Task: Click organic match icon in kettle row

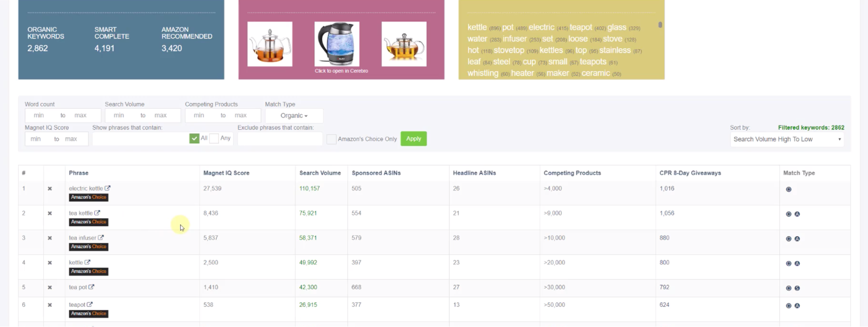Action: [789, 264]
